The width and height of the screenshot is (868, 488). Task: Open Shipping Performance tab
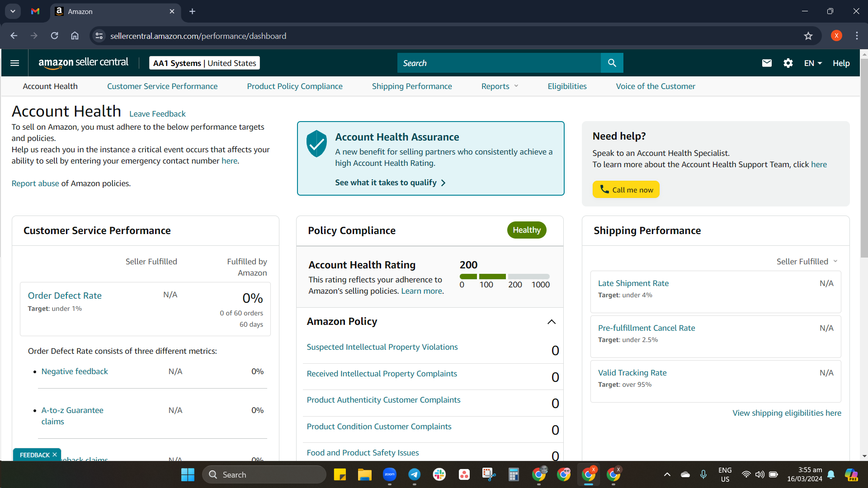pyautogui.click(x=411, y=86)
